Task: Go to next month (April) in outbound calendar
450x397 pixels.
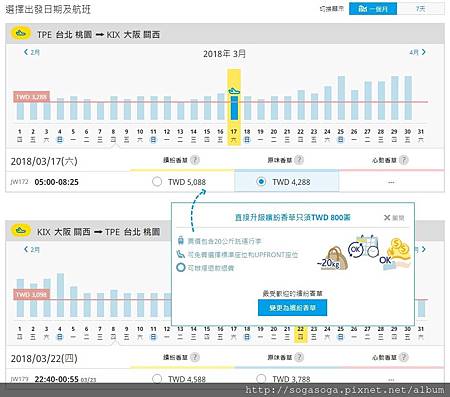Action: click(x=418, y=52)
